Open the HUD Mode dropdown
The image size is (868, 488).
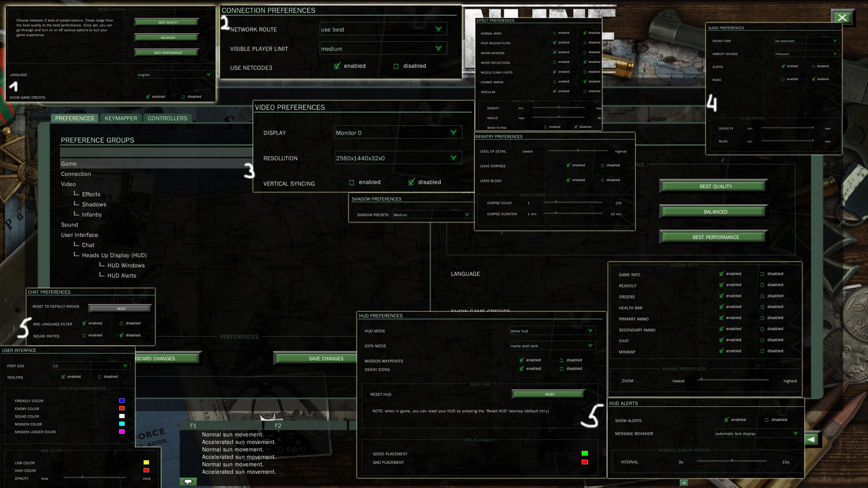tap(590, 331)
